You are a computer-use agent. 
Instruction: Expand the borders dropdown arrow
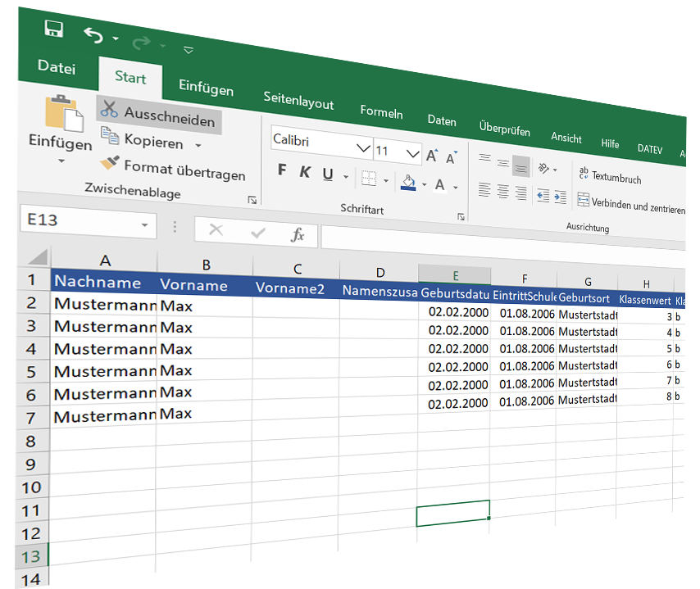point(386,181)
